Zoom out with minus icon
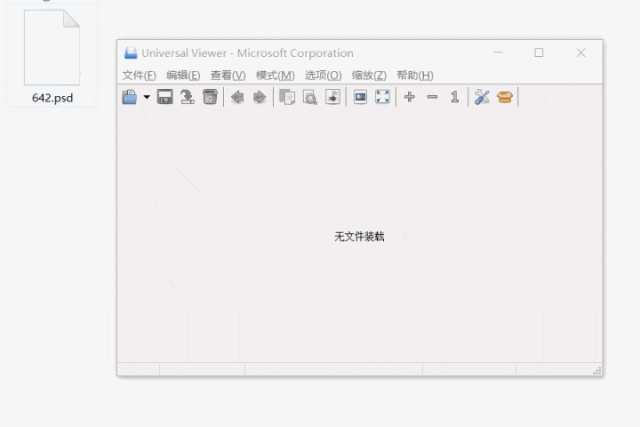 (432, 97)
